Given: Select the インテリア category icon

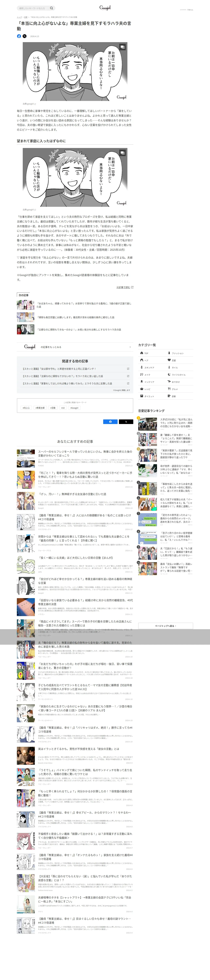Looking at the screenshot, I should point(141,382).
